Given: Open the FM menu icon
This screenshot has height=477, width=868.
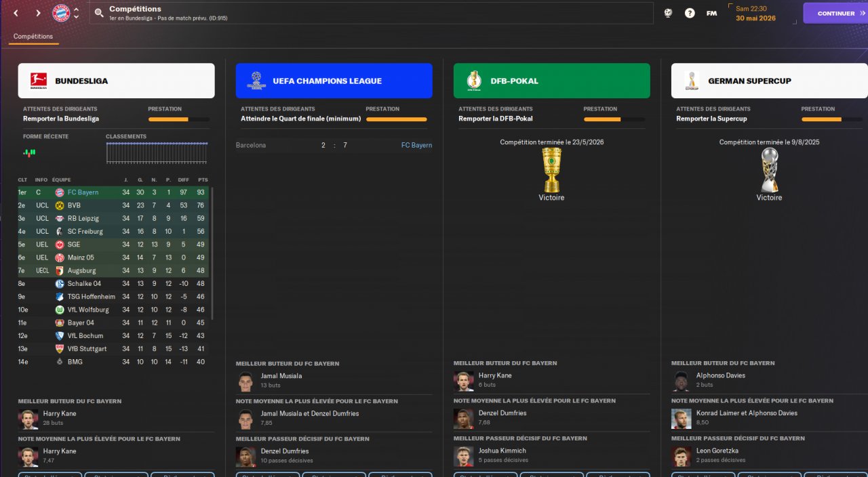Looking at the screenshot, I should [711, 13].
